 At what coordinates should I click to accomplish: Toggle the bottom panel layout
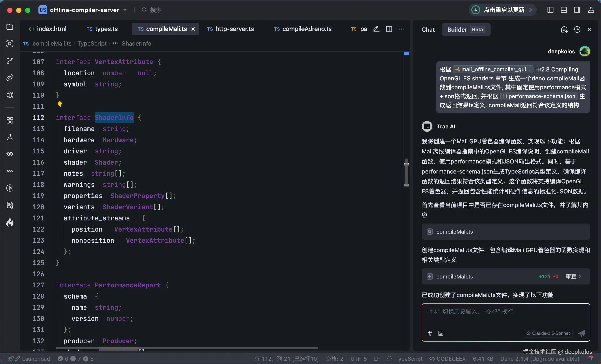coord(564,10)
